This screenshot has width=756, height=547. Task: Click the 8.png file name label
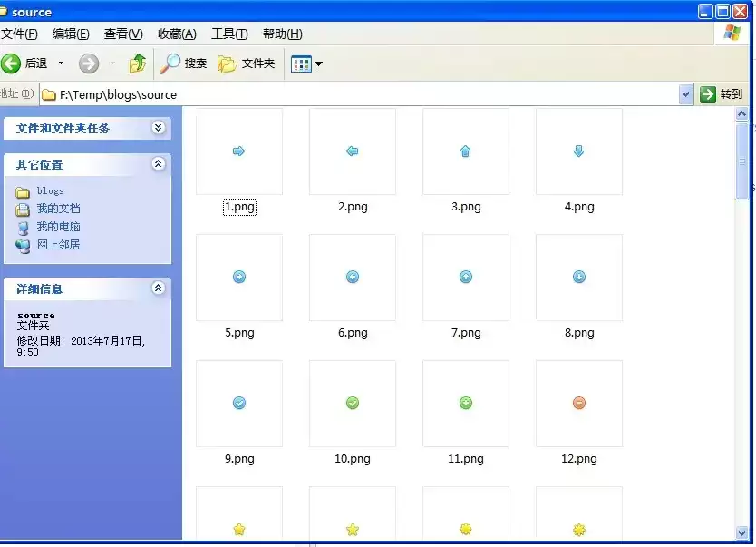click(579, 333)
